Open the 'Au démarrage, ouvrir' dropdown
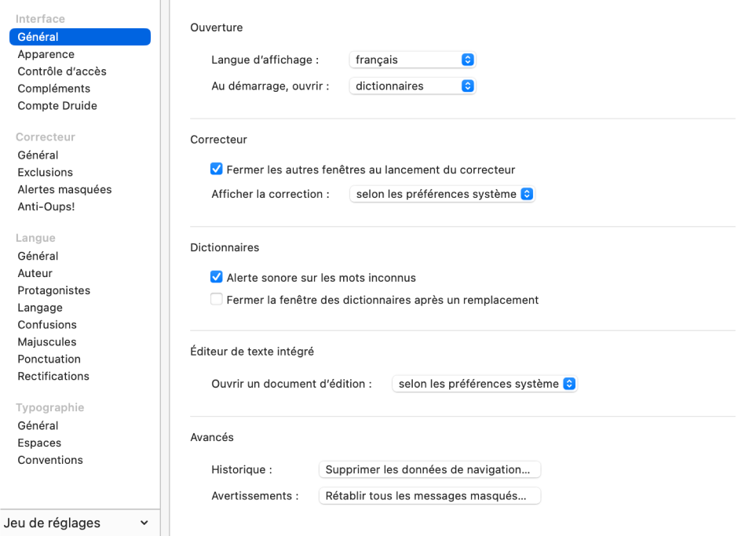The height and width of the screenshot is (536, 756). pos(412,86)
